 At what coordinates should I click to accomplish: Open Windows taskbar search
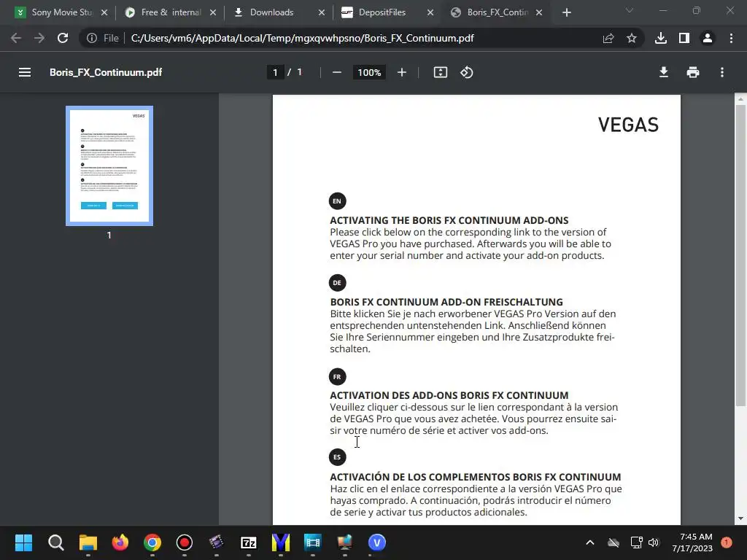click(55, 542)
